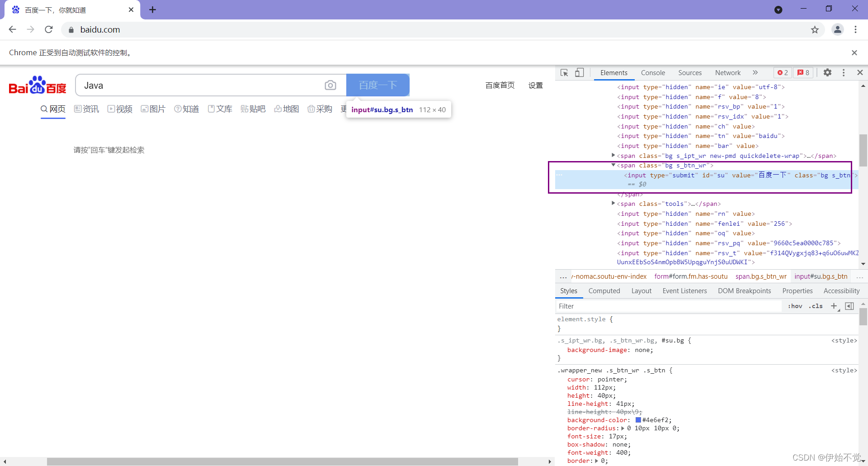Open DevTools customize three-dot menu
This screenshot has width=868, height=466.
click(x=844, y=72)
